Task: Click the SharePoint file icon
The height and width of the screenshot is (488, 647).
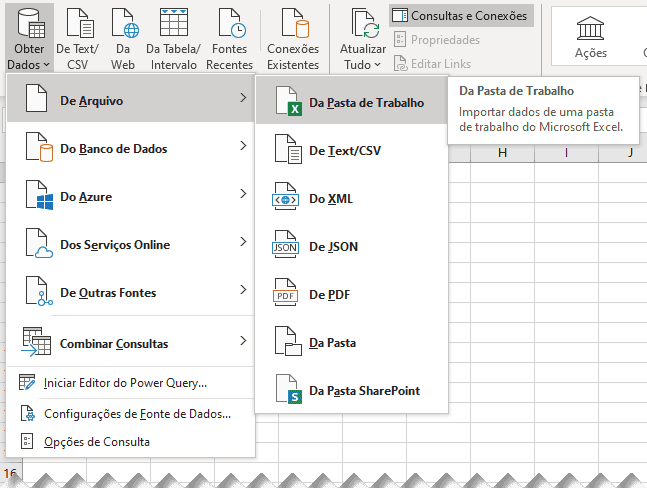Action: point(288,389)
